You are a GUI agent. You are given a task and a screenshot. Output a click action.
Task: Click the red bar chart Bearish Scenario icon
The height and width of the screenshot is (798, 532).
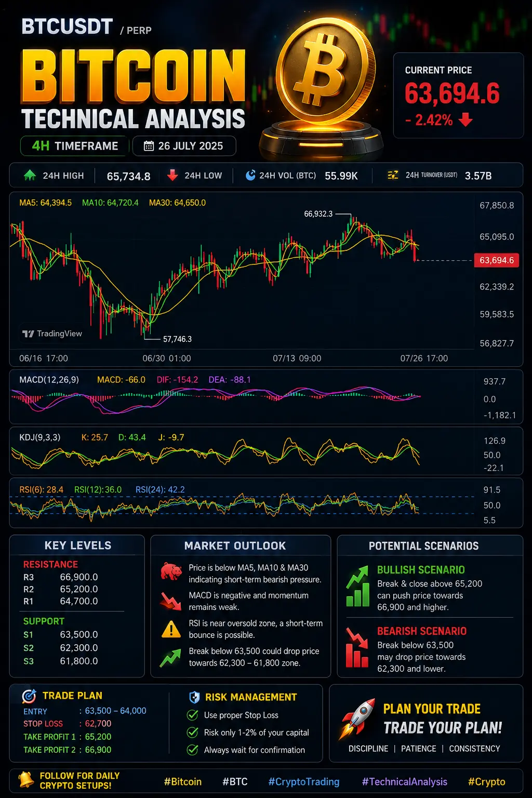(357, 647)
